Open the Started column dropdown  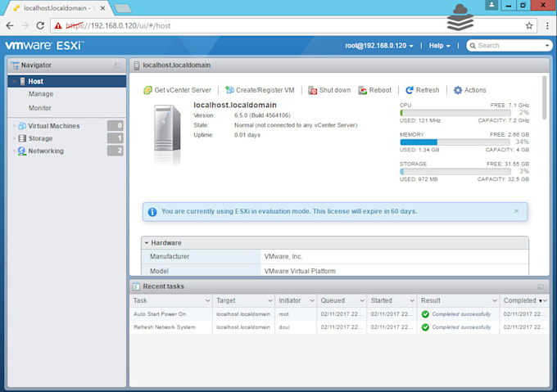click(412, 300)
